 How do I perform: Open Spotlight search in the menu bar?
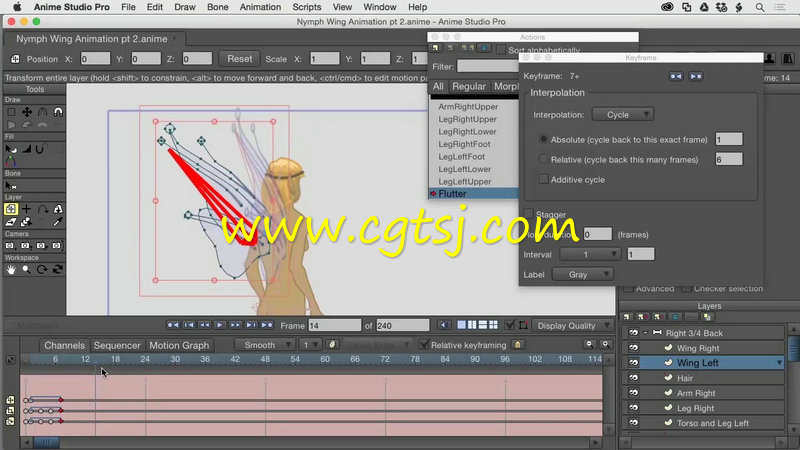(760, 7)
